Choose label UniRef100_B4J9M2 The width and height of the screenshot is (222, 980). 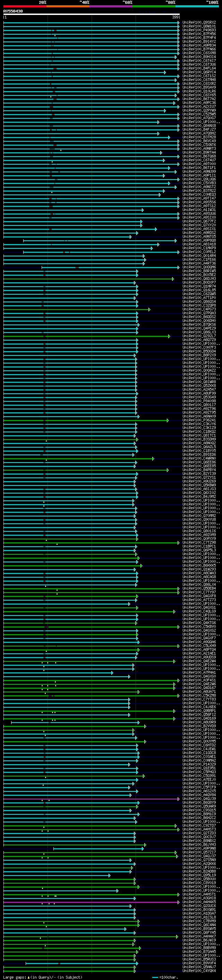[x=199, y=497]
